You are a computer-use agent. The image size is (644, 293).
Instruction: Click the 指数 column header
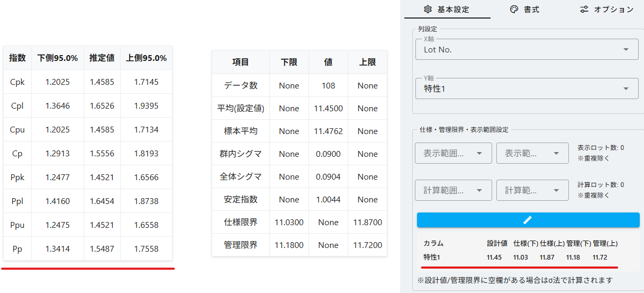17,58
